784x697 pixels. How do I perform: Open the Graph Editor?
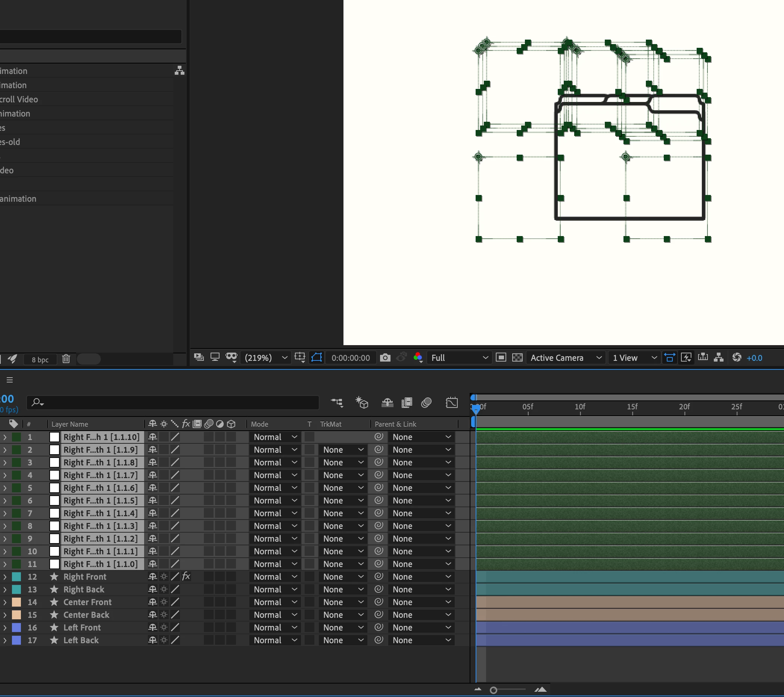tap(451, 403)
